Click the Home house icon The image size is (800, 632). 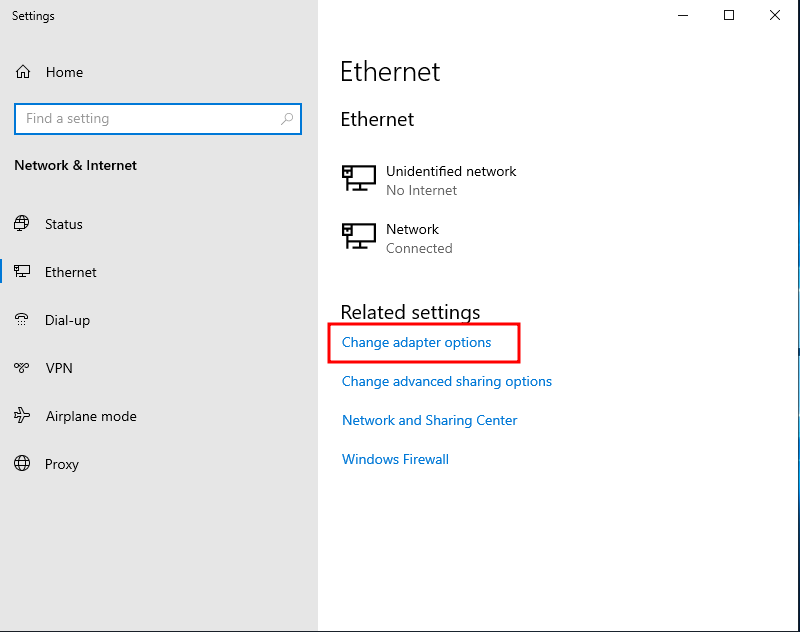[x=22, y=72]
